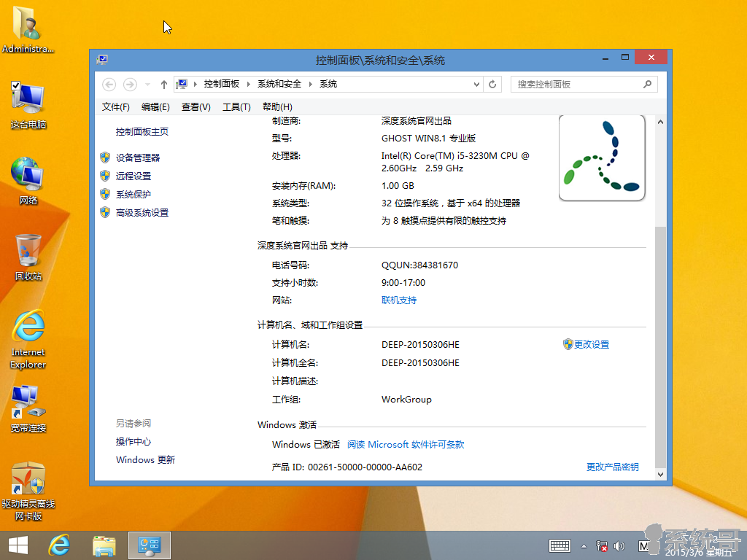Image resolution: width=747 pixels, height=560 pixels.
Task: Open the recent locations dropdown arrow
Action: [147, 85]
